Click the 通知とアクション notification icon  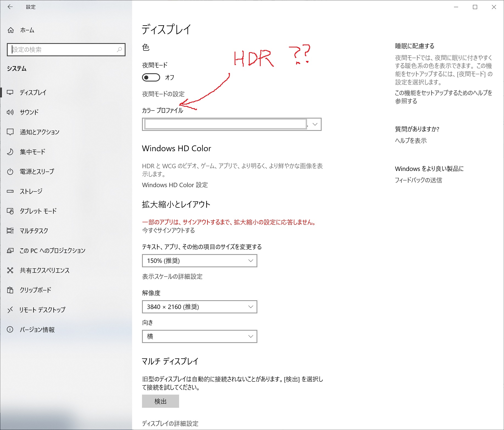[10, 132]
